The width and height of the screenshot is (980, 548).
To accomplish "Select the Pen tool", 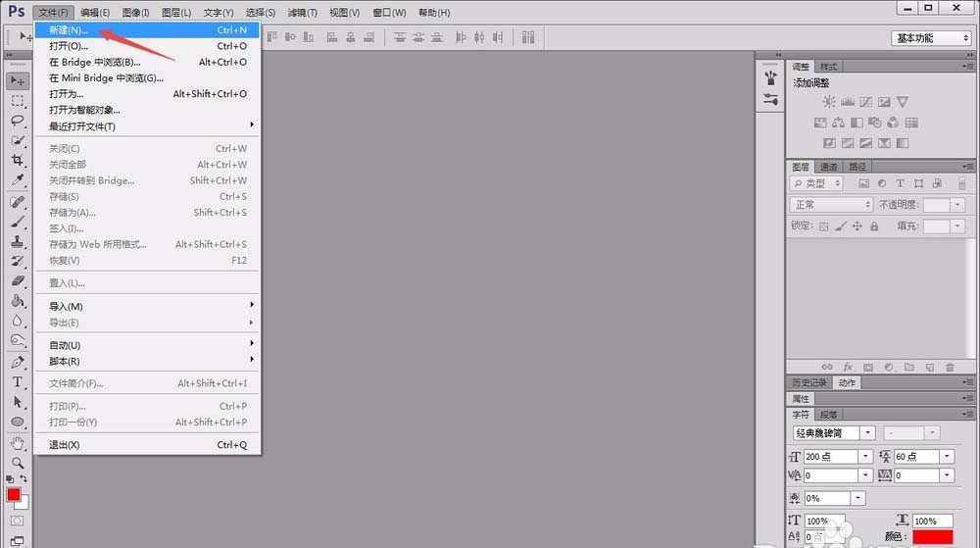I will point(17,363).
